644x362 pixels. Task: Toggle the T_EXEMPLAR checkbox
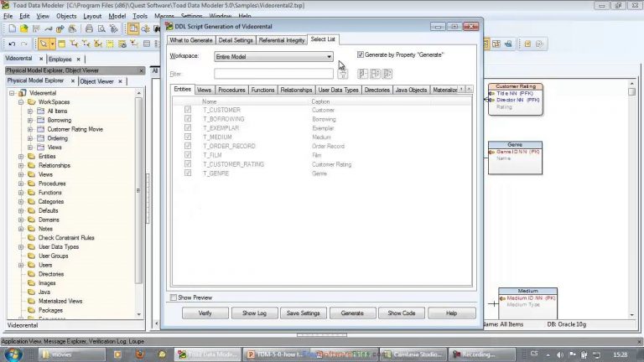[x=188, y=127]
